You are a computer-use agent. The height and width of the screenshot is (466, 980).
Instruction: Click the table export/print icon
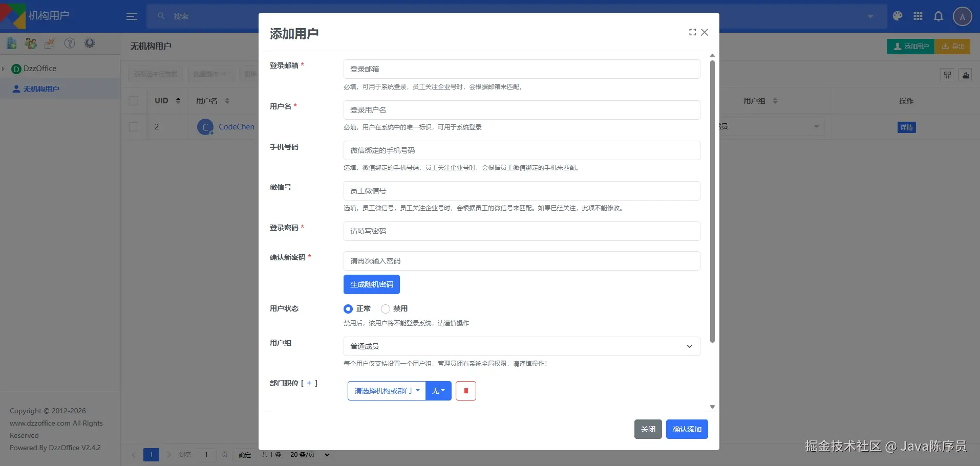point(966,75)
